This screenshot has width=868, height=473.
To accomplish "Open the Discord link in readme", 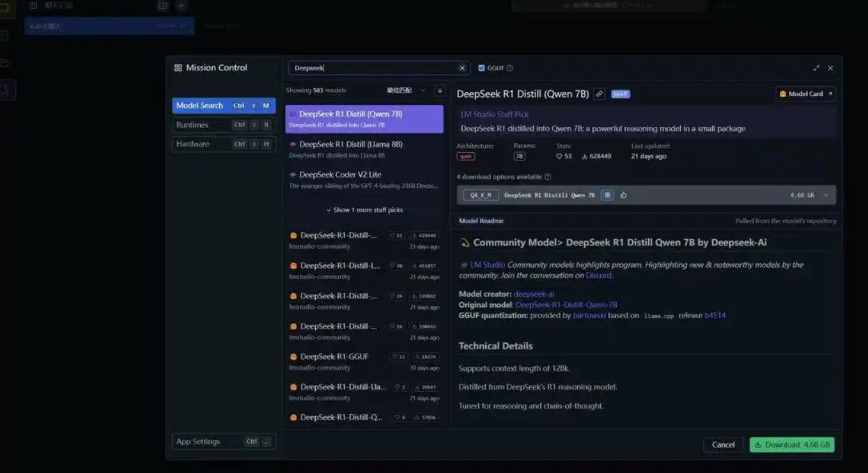I will [598, 275].
